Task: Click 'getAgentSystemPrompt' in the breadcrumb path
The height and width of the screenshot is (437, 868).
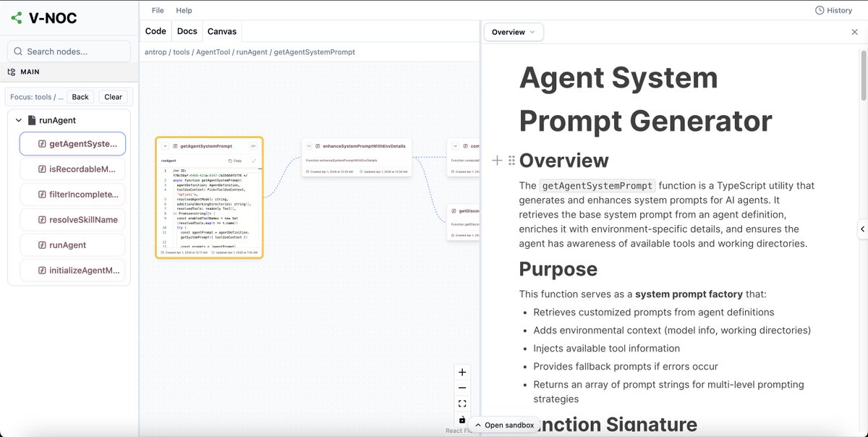Action: click(315, 52)
